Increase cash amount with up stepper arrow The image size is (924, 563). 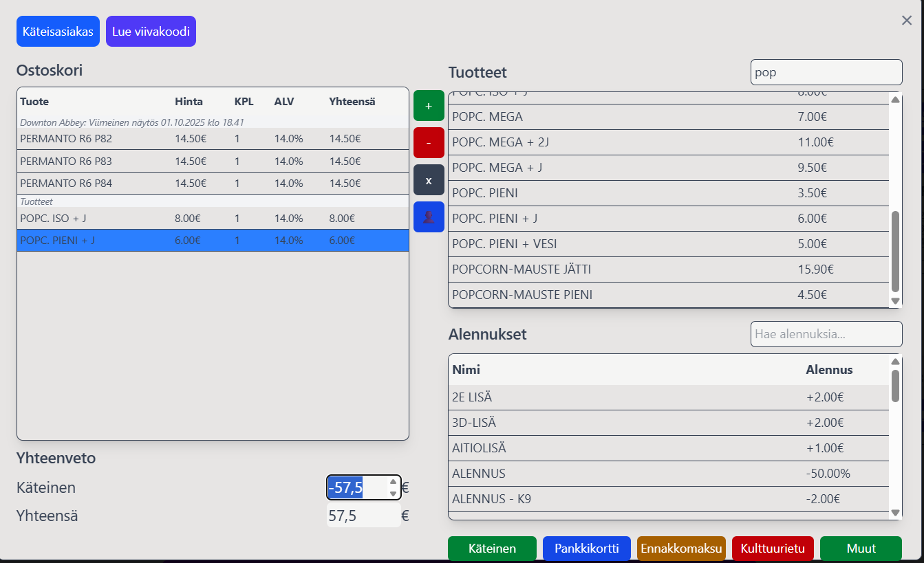[393, 483]
